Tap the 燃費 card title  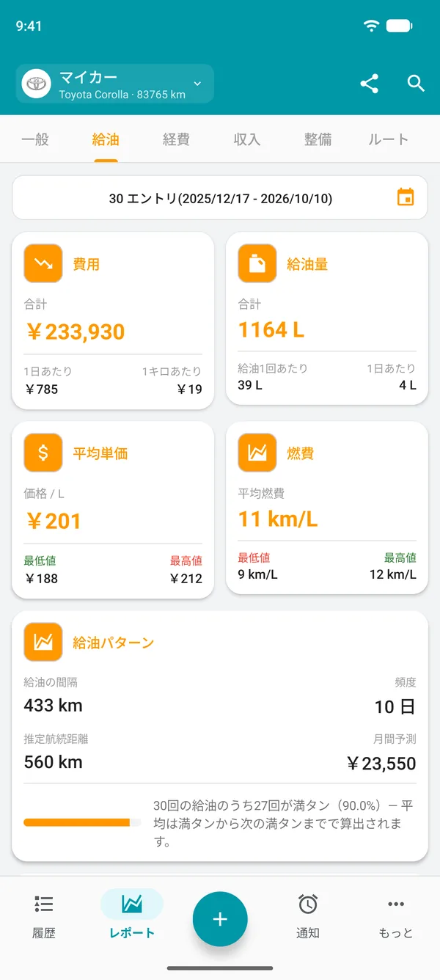pyautogui.click(x=301, y=453)
